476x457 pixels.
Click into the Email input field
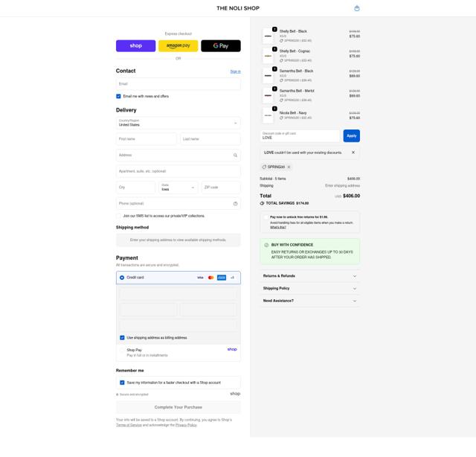pos(178,84)
